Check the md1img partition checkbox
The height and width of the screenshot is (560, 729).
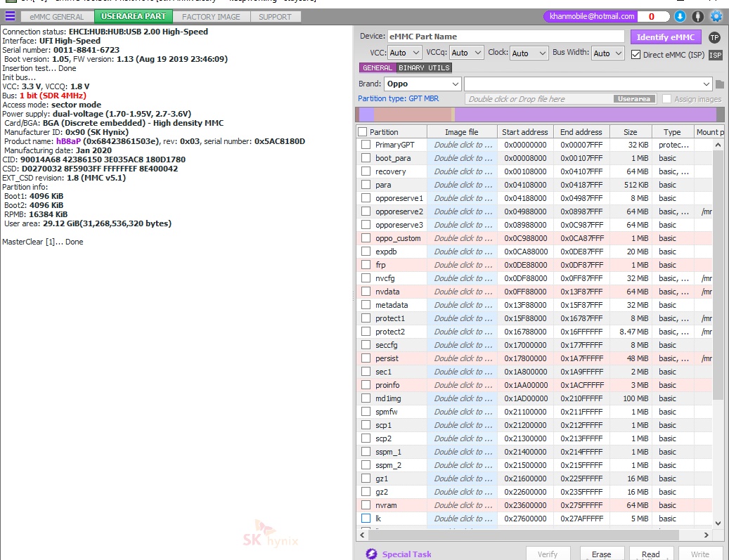[x=366, y=398]
